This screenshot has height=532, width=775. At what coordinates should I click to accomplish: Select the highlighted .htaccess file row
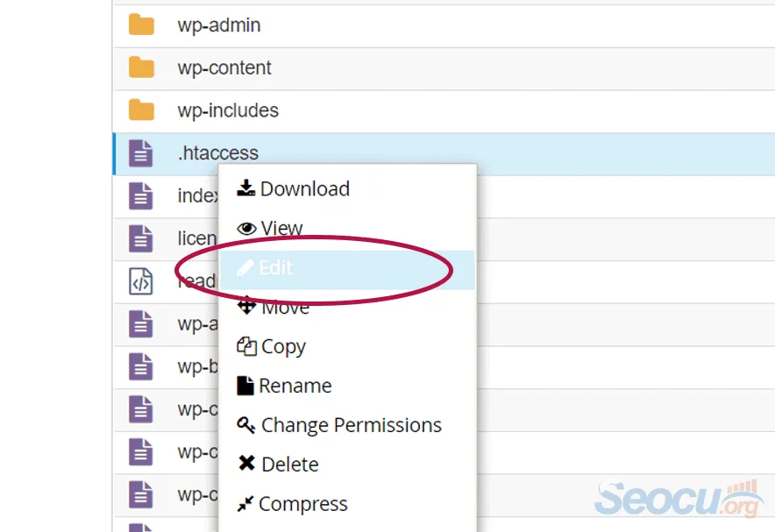click(x=570, y=153)
